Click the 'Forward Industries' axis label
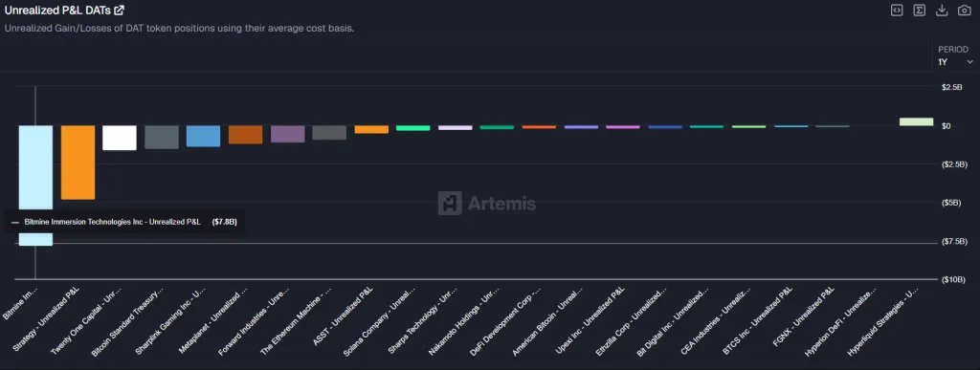The width and height of the screenshot is (980, 370). (255, 322)
